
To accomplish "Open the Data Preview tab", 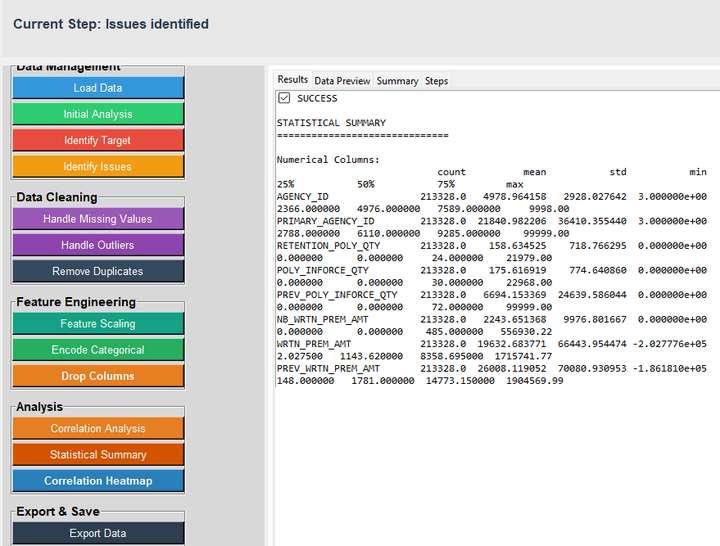I will (x=342, y=81).
